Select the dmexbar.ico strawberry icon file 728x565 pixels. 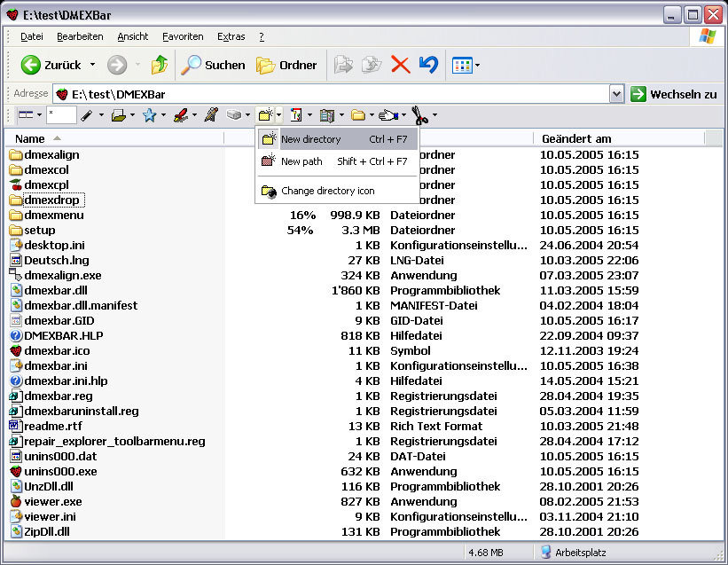tap(50, 350)
